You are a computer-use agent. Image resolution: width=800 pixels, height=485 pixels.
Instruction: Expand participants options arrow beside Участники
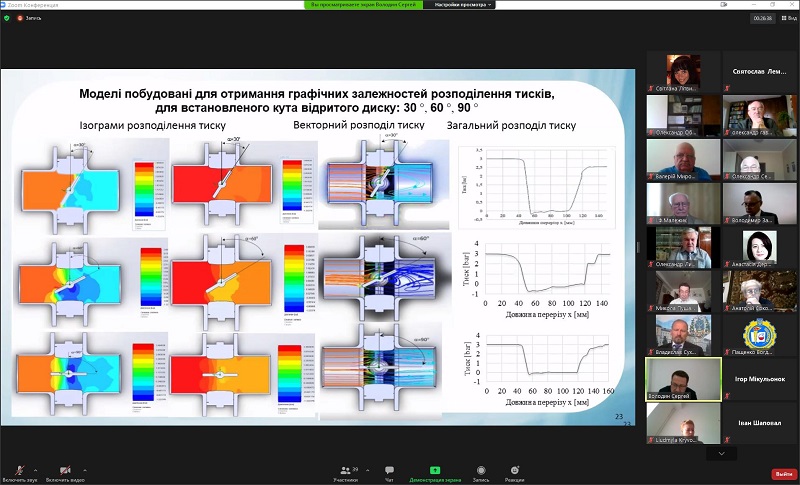pos(368,470)
